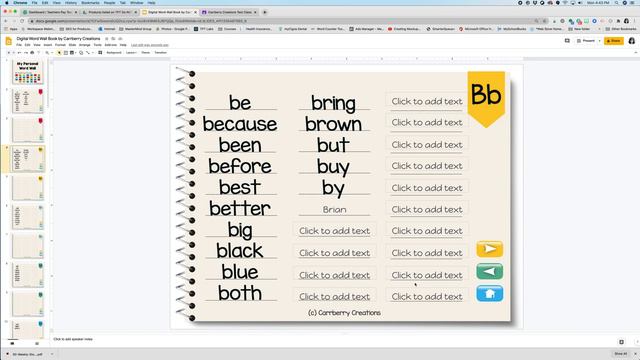Click the add comment toolbar icon
This screenshot has width=640, height=360.
[100, 53]
